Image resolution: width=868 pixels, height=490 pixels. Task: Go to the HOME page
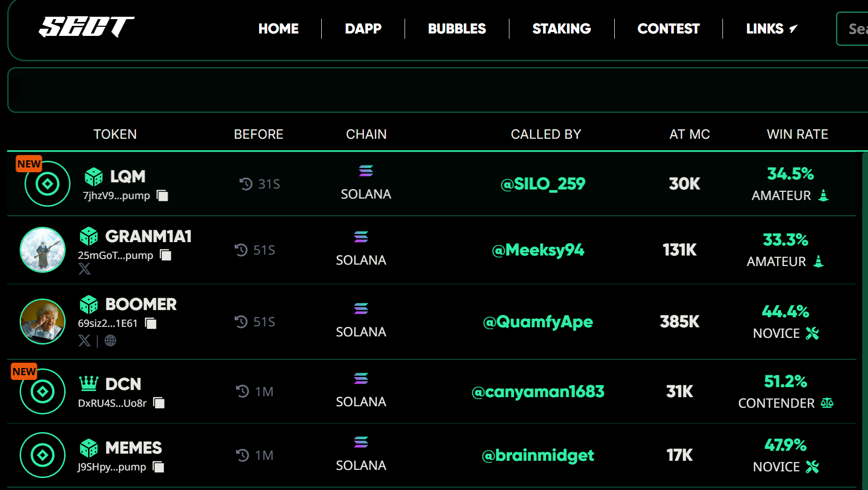tap(278, 29)
